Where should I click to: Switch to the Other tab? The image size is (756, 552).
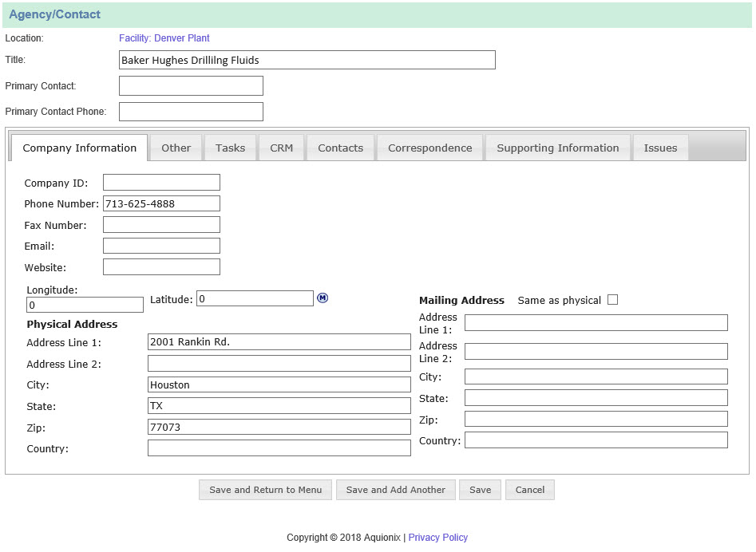[176, 148]
